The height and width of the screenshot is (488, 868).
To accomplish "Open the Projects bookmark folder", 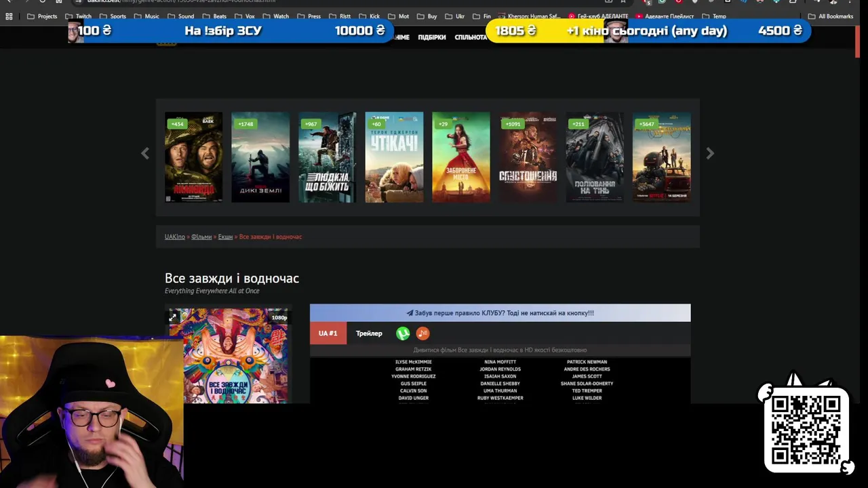I will (42, 16).
